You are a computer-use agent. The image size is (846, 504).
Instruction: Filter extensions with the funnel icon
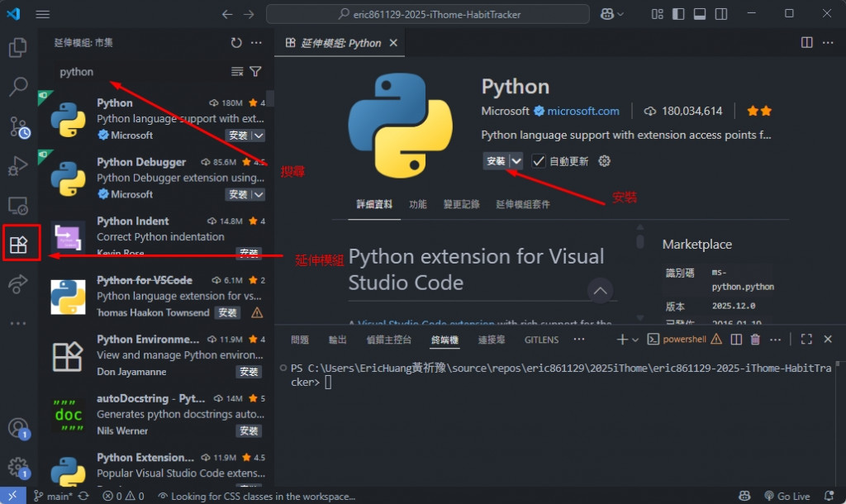click(256, 72)
